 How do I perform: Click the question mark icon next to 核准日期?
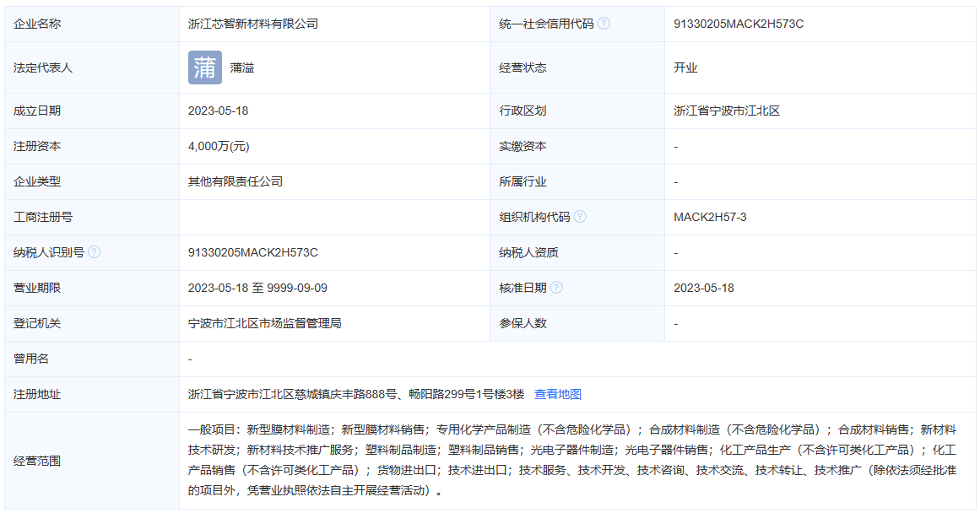pos(558,287)
